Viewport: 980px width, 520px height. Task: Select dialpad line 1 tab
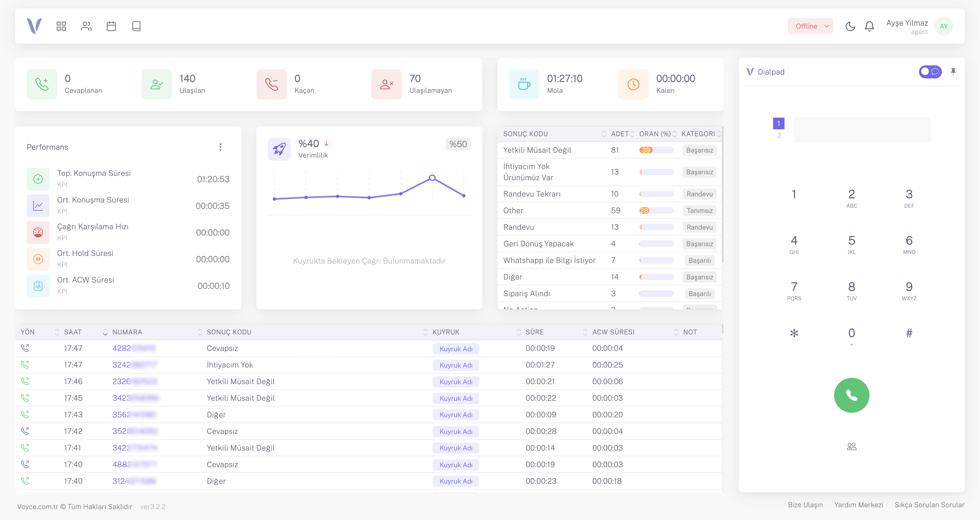(x=779, y=123)
